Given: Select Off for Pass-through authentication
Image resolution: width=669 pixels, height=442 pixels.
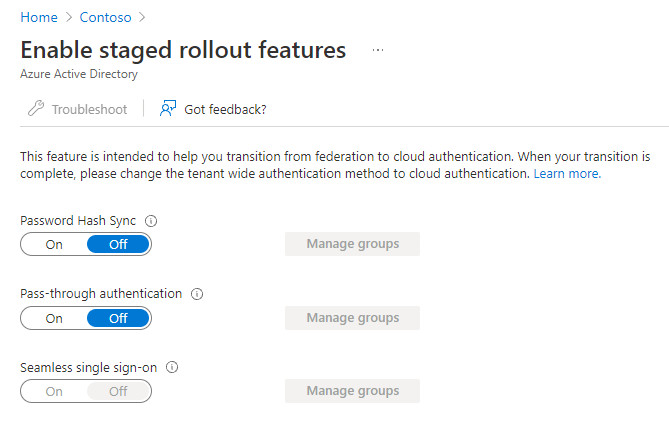Looking at the screenshot, I should 118,318.
